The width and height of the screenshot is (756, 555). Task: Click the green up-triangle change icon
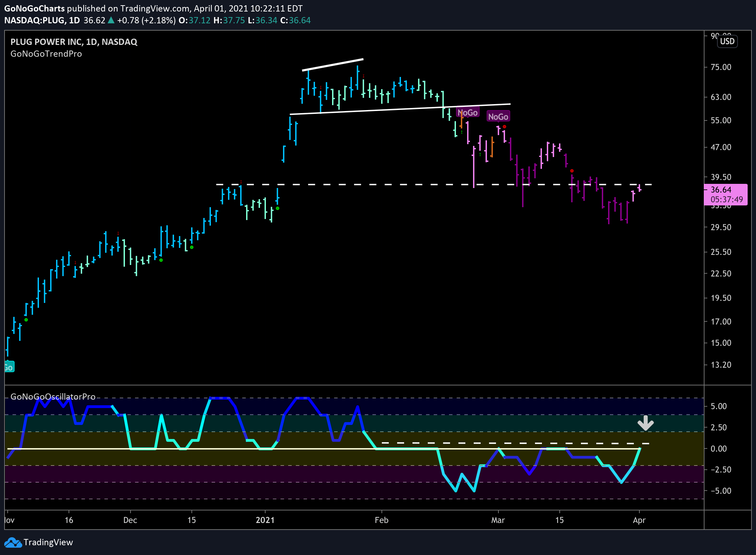[111, 20]
